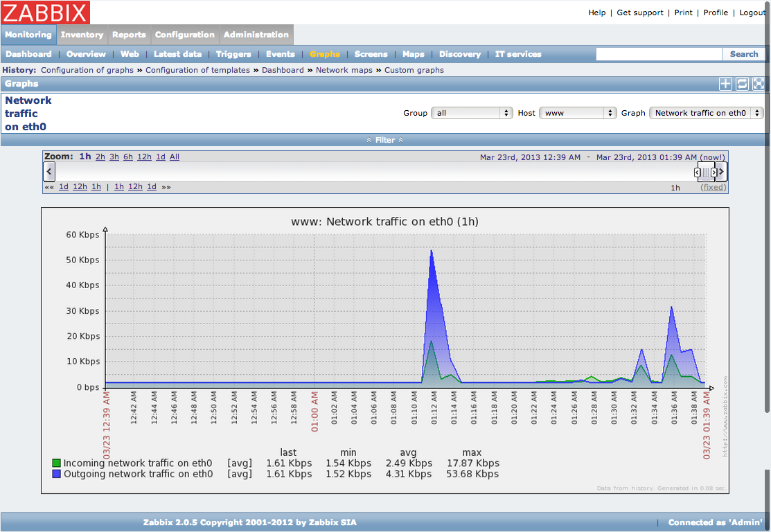Open the Graph selection dropdown
The width and height of the screenshot is (771, 532).
tap(706, 112)
